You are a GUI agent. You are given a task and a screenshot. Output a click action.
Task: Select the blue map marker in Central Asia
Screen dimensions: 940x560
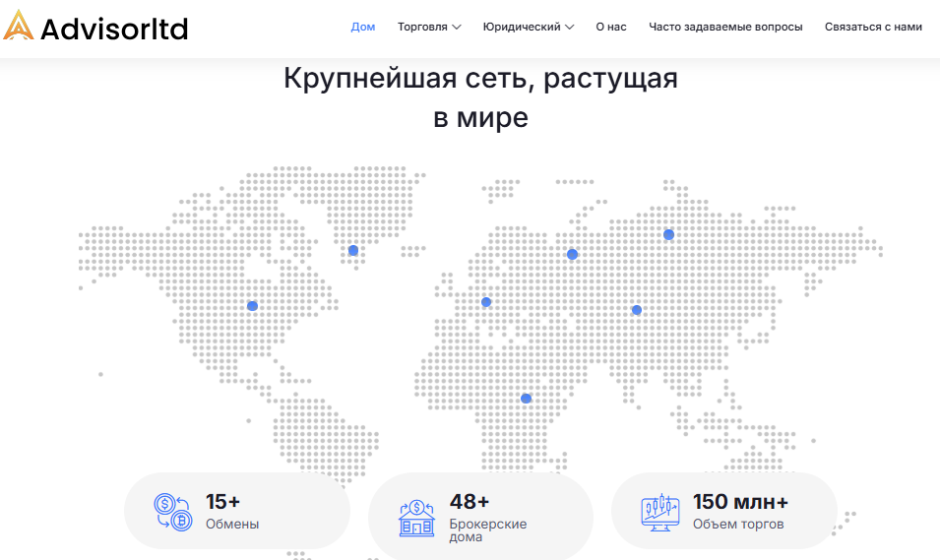pyautogui.click(x=637, y=310)
